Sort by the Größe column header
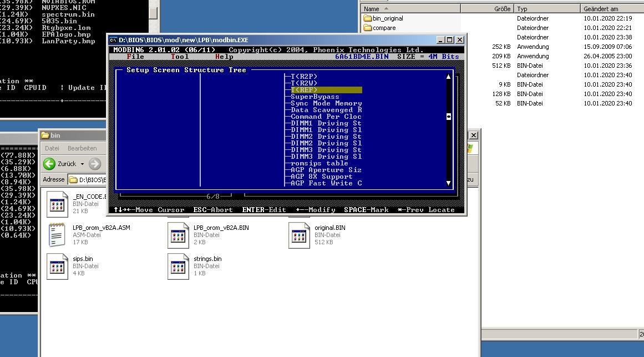644x357 pixels. point(487,9)
